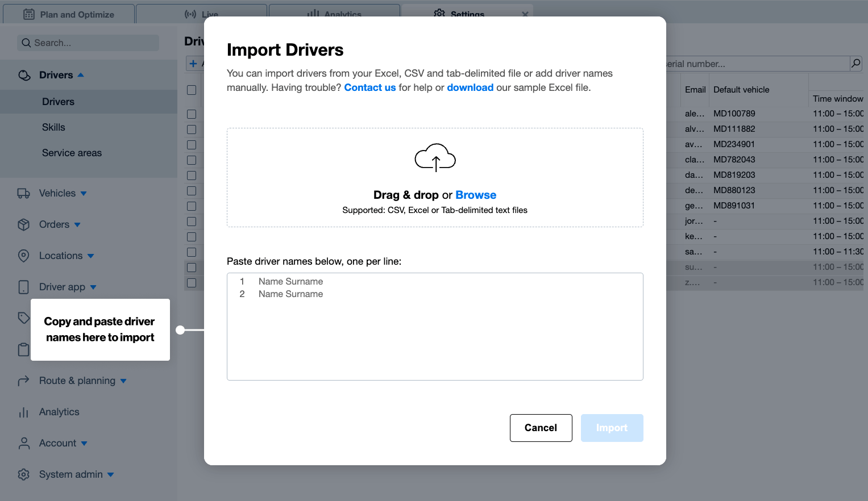Expand the Vehicles dropdown arrow
868x501 pixels.
coord(84,193)
